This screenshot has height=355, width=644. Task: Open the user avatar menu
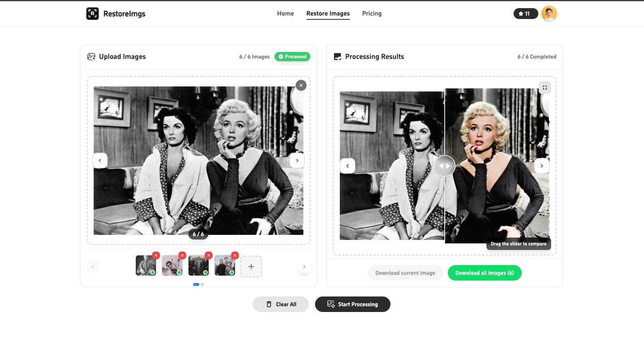pos(549,14)
